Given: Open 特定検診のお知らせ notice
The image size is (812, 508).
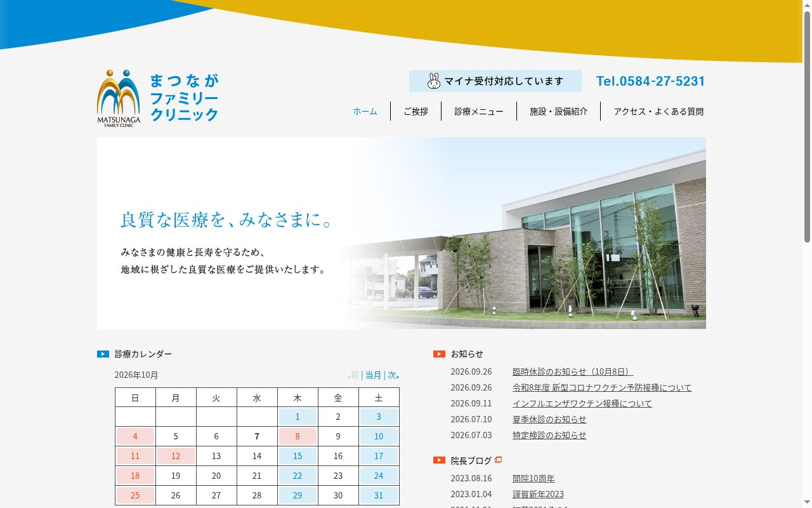Looking at the screenshot, I should (x=549, y=435).
